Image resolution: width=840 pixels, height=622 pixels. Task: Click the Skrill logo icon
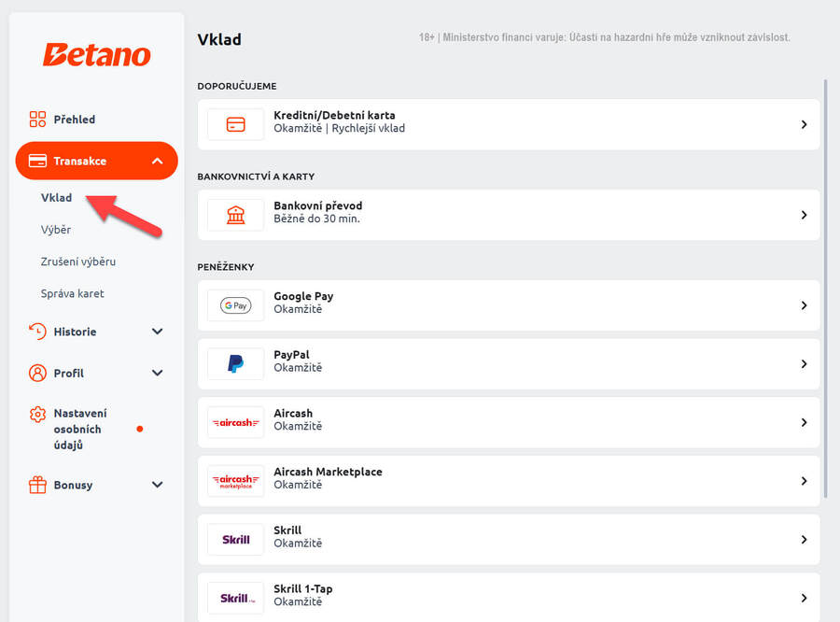coord(236,539)
